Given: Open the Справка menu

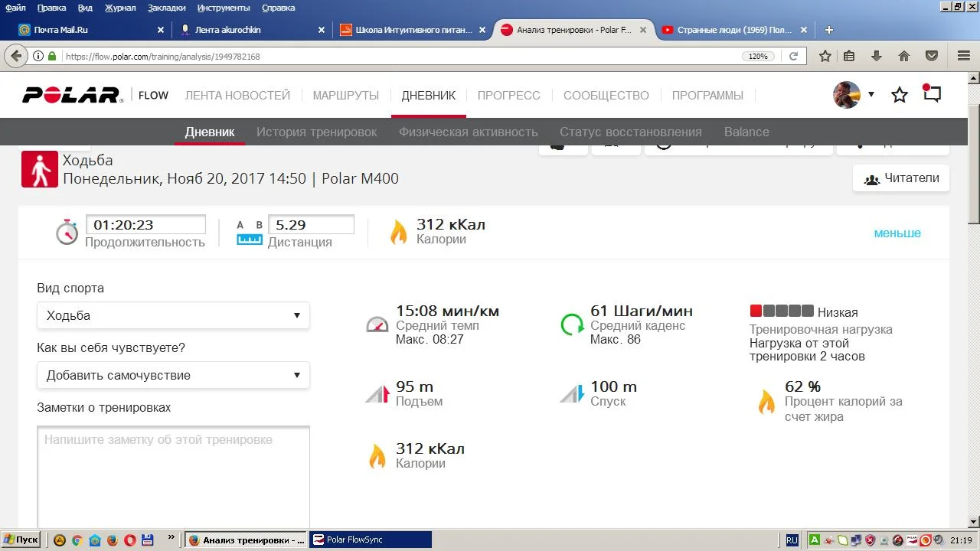Looking at the screenshot, I should click(x=278, y=8).
